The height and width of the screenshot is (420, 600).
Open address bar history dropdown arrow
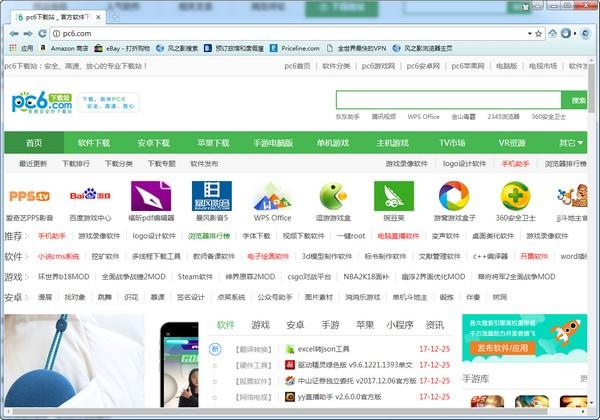(x=530, y=34)
